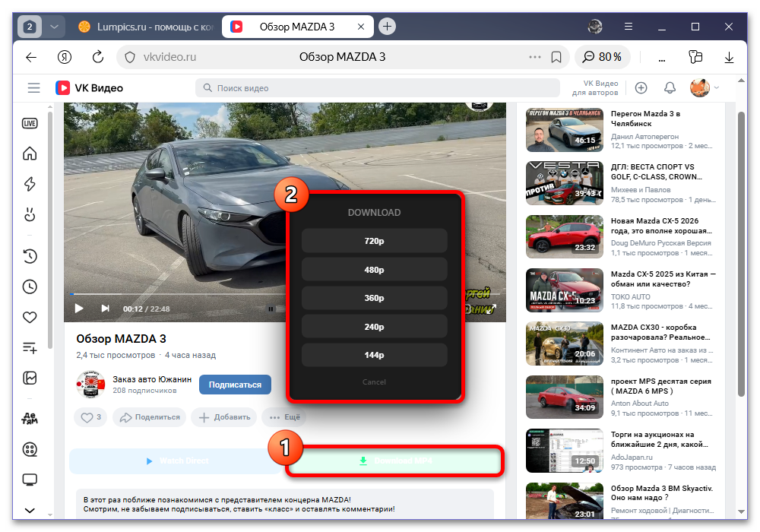The width and height of the screenshot is (760, 532).
Task: Open the browser hamburger menu
Action: [629, 27]
